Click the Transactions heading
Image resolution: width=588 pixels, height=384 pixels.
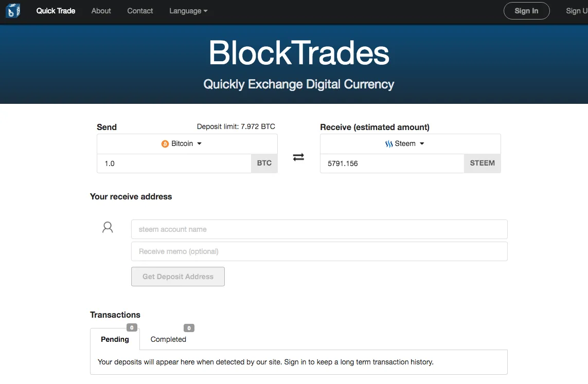[115, 315]
